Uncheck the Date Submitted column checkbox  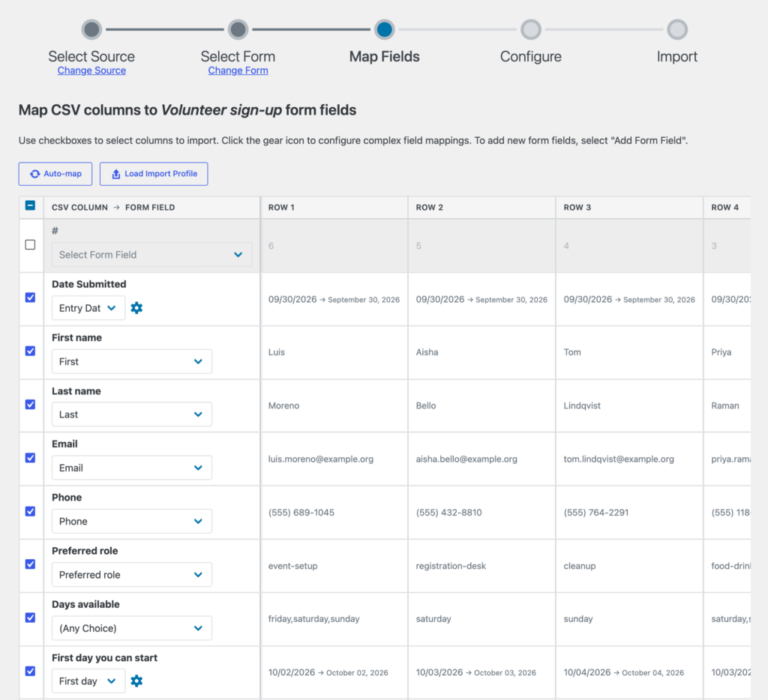pyautogui.click(x=30, y=298)
